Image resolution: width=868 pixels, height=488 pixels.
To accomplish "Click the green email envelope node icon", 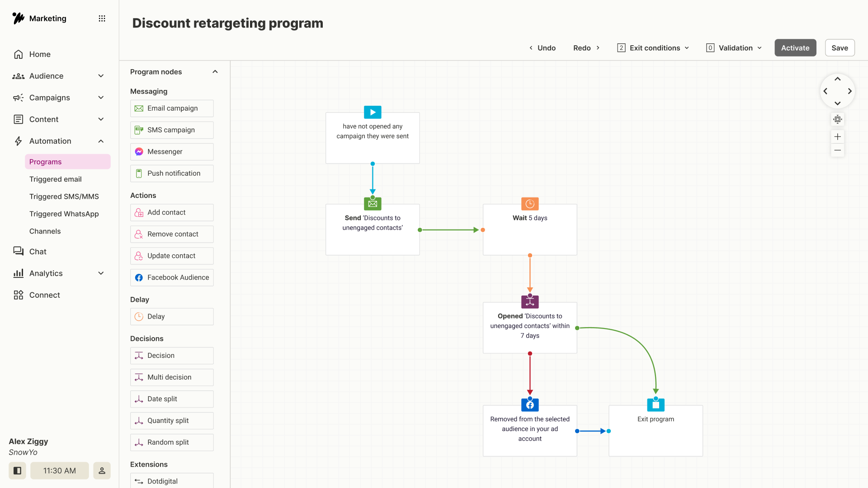I will click(373, 204).
